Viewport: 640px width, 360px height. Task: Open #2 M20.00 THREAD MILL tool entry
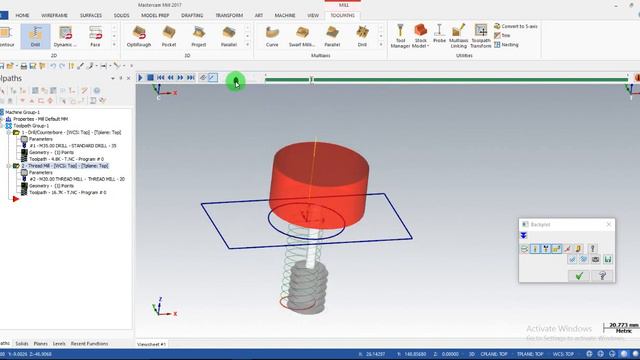click(77, 179)
